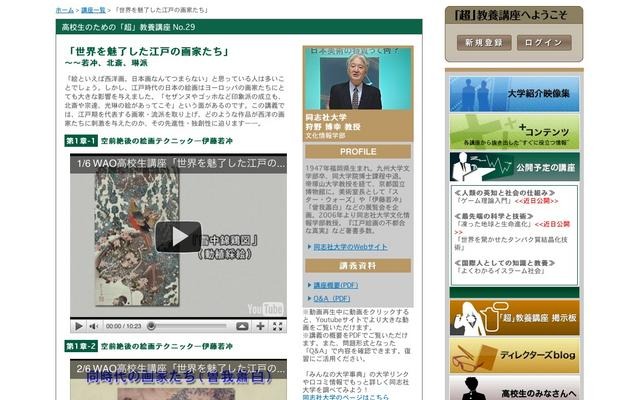This screenshot has height=400, width=640.
Task: Open the ディレクターズblog banner
Action: click(x=514, y=356)
